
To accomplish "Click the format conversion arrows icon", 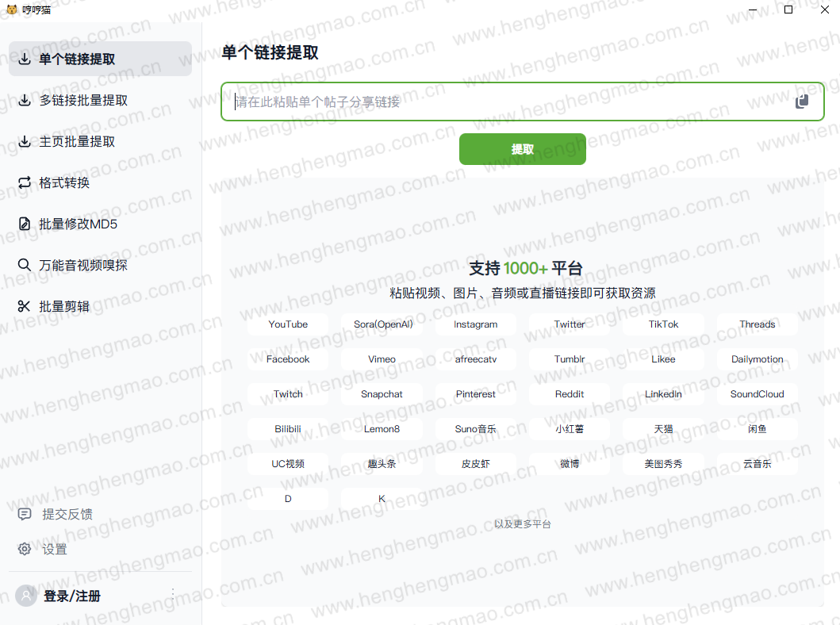I will (x=25, y=182).
